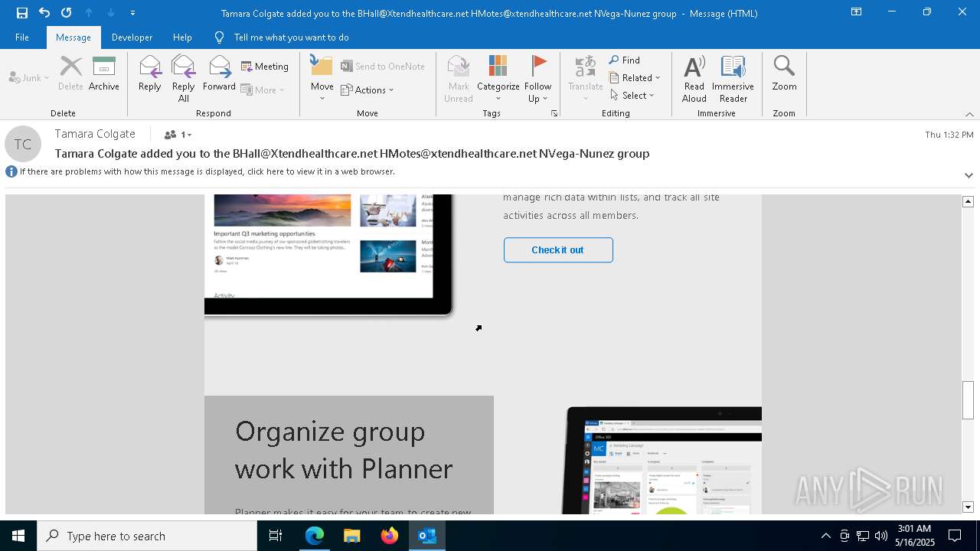Start Read Aloud
Image resolution: width=980 pixels, height=551 pixels.
point(694,79)
